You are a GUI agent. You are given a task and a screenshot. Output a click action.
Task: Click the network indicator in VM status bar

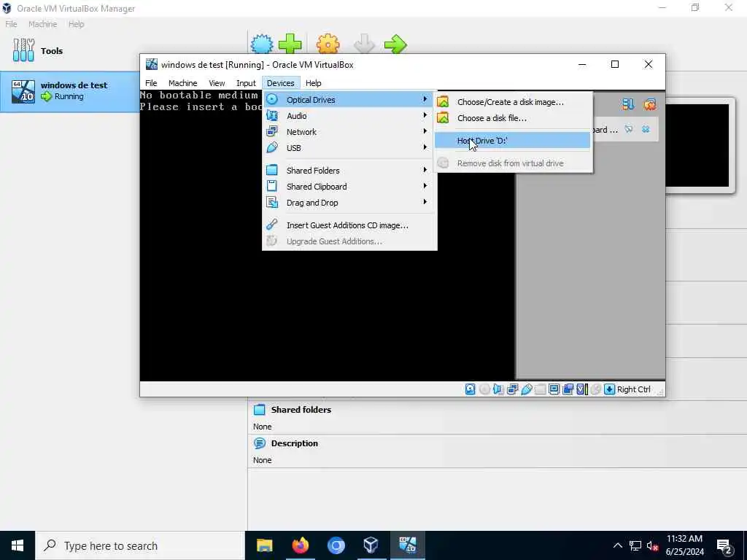[513, 389]
